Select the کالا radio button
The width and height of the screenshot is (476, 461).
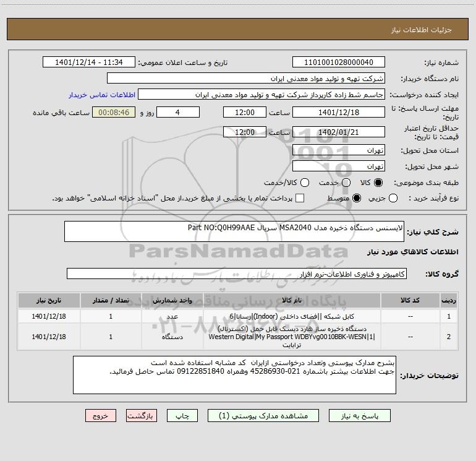point(378,183)
